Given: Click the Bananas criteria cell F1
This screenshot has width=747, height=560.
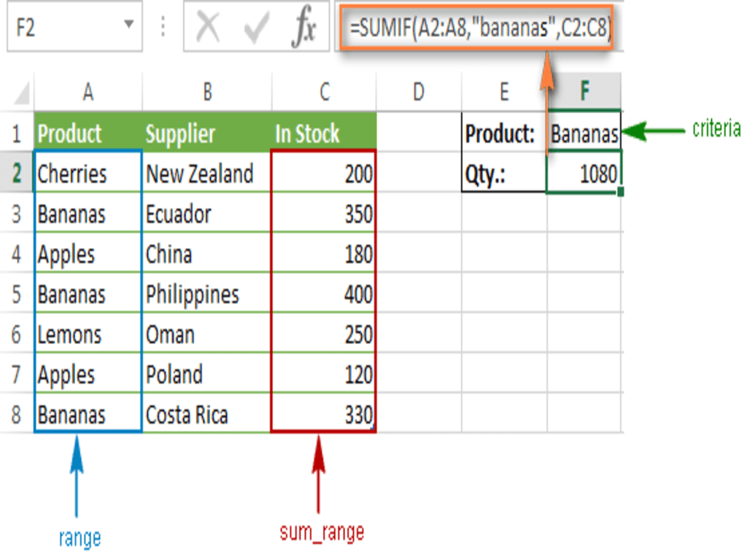Looking at the screenshot, I should (584, 133).
